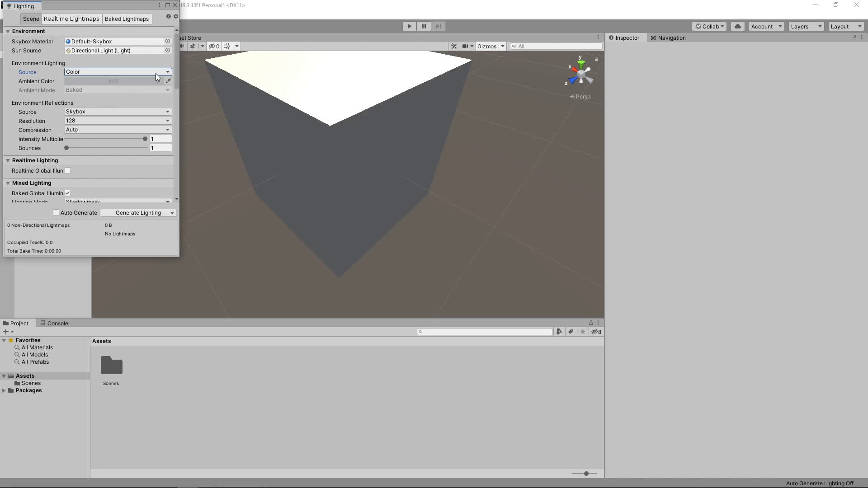Open the Layers dropdown button
The width and height of the screenshot is (868, 488).
coord(806,26)
